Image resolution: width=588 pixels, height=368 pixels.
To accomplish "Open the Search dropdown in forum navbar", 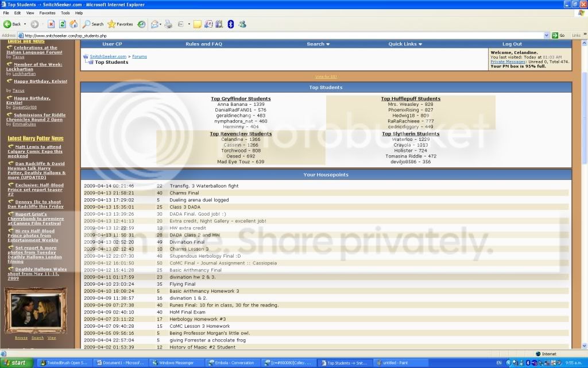I will [x=318, y=44].
